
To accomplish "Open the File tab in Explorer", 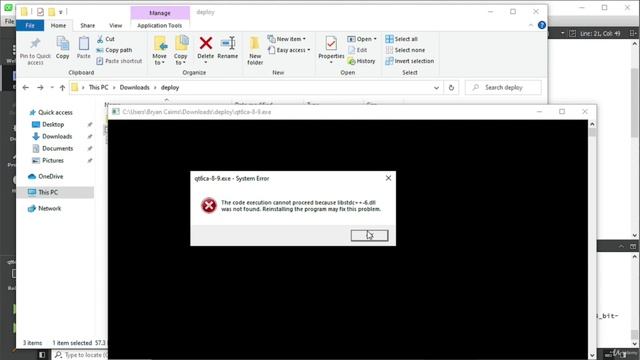I will click(30, 25).
